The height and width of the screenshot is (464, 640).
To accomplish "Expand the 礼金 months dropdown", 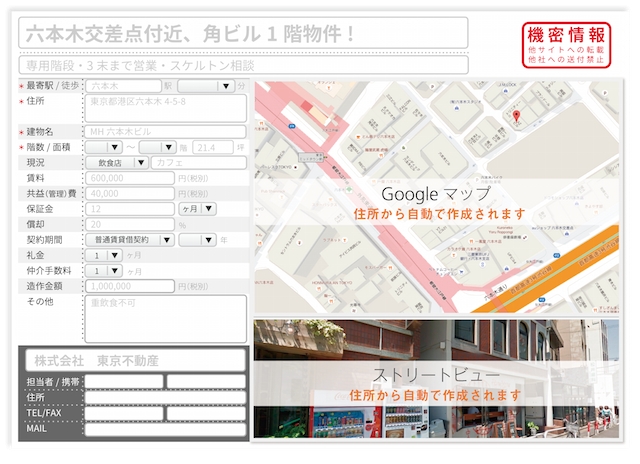I will click(103, 255).
